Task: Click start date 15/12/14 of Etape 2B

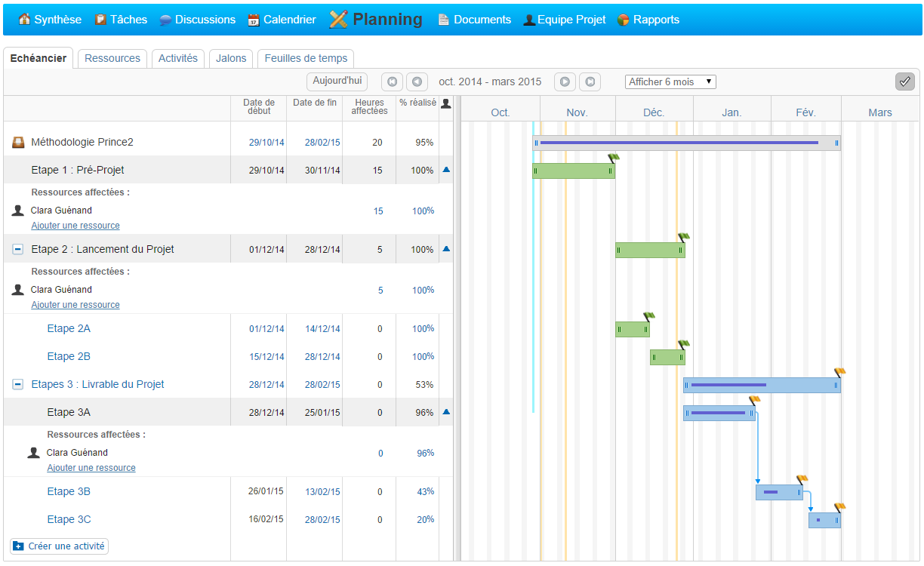Action: tap(266, 357)
